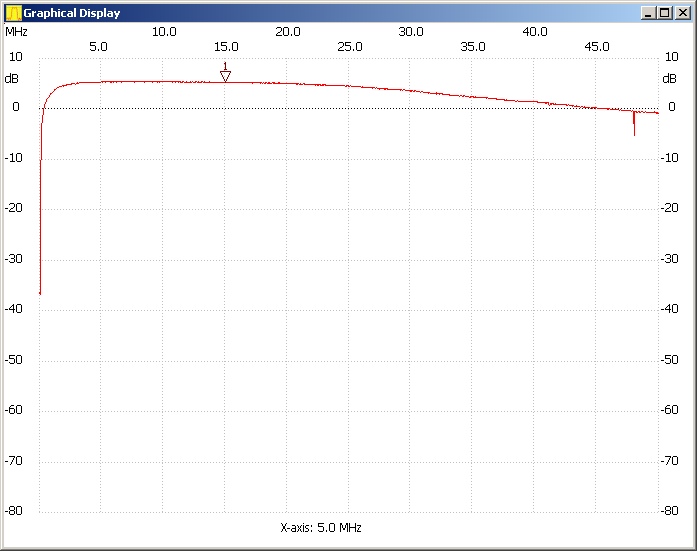
Task: Click the left dB unit label
Action: pos(11,78)
